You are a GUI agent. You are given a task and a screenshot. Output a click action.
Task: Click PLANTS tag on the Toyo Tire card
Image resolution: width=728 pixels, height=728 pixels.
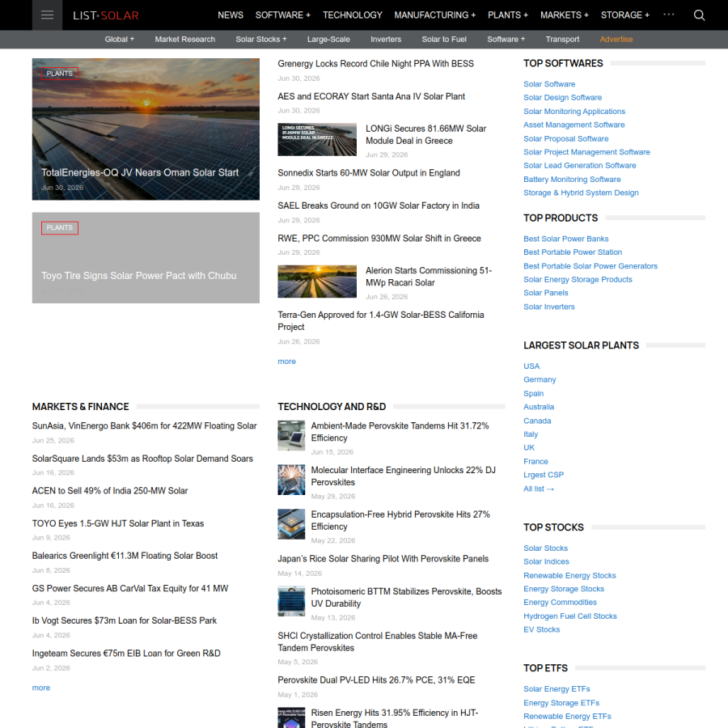59,227
